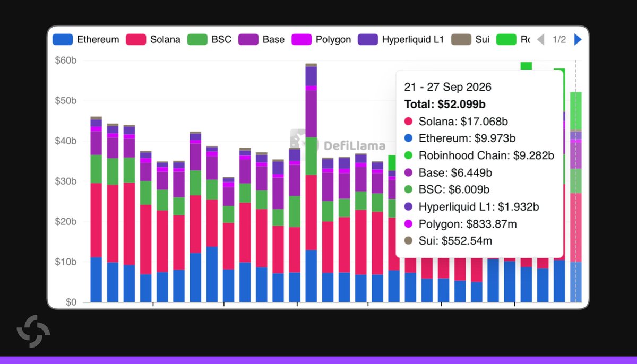Click tooltip row Robinhood Chain: $9.282b

tap(479, 155)
